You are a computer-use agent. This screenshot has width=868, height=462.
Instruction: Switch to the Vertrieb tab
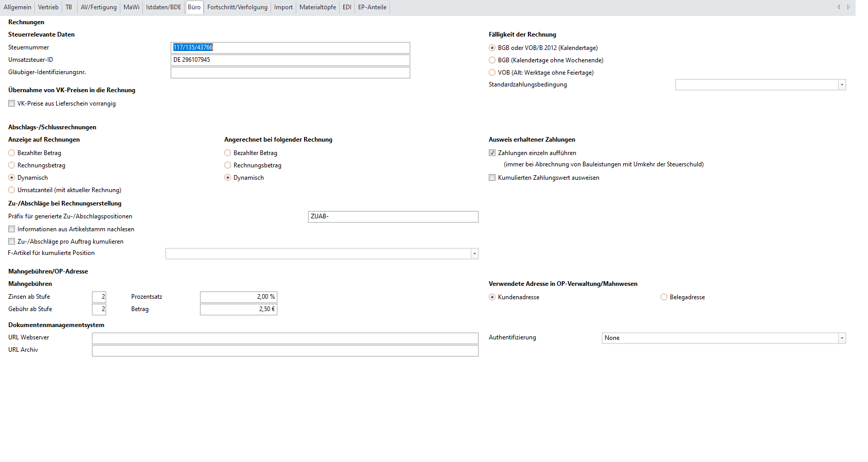pos(48,7)
